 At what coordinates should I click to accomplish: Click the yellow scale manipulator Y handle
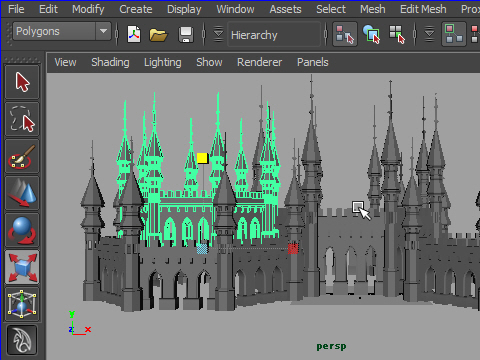(x=202, y=158)
